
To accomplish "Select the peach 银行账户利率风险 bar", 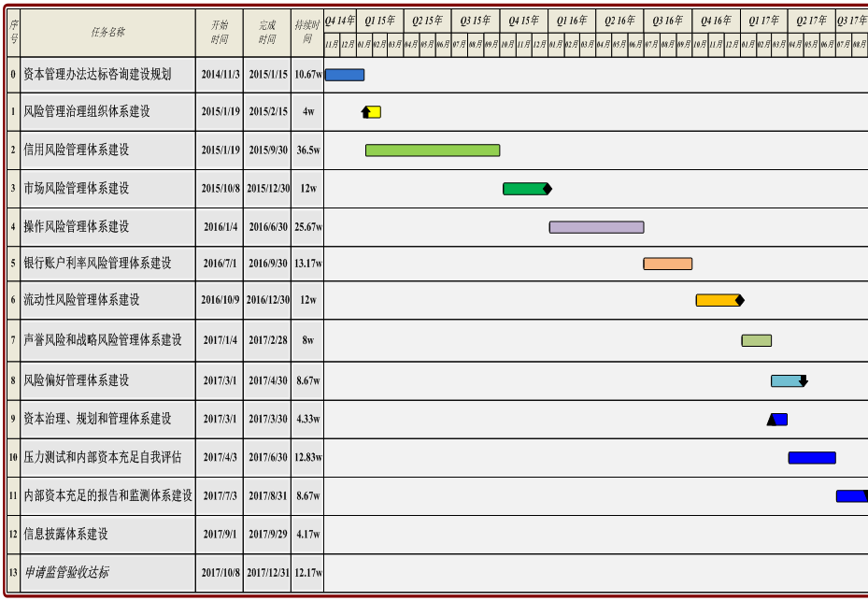I will click(x=667, y=264).
